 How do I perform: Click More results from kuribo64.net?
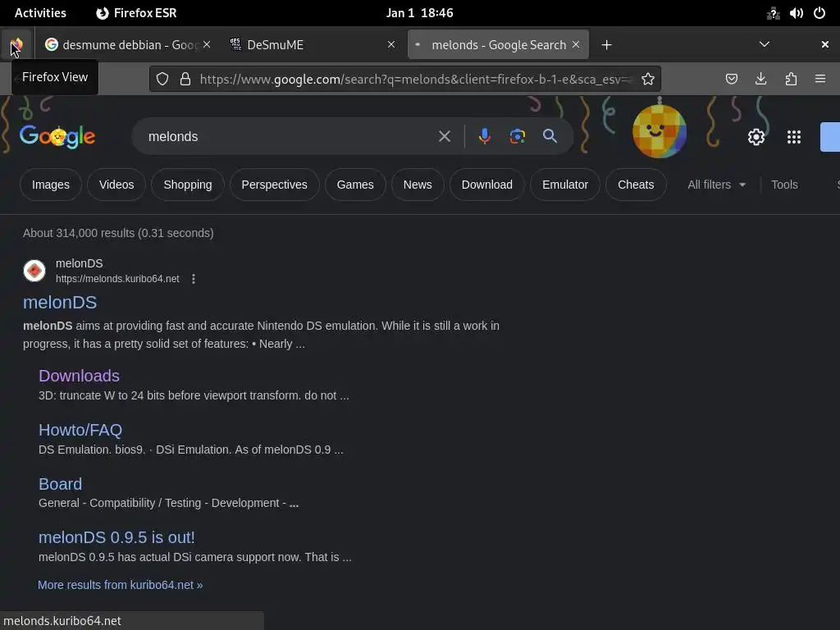(121, 585)
